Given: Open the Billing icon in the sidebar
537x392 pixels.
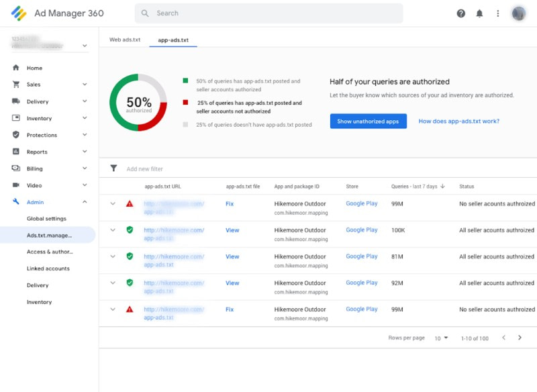Looking at the screenshot, I should tap(15, 168).
